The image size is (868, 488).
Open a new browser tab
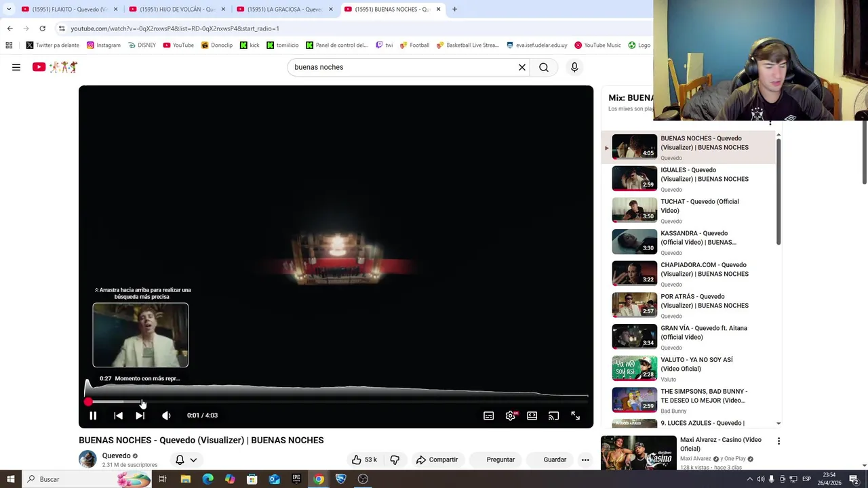point(454,9)
